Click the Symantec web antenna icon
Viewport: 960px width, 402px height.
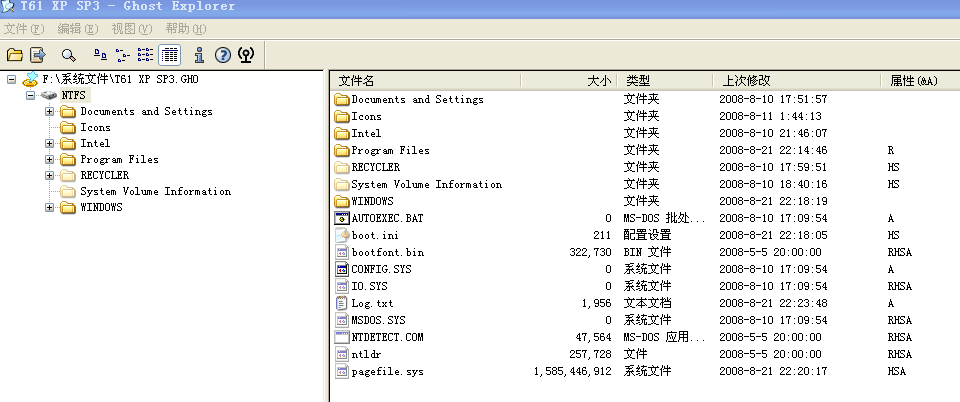pyautogui.click(x=246, y=55)
